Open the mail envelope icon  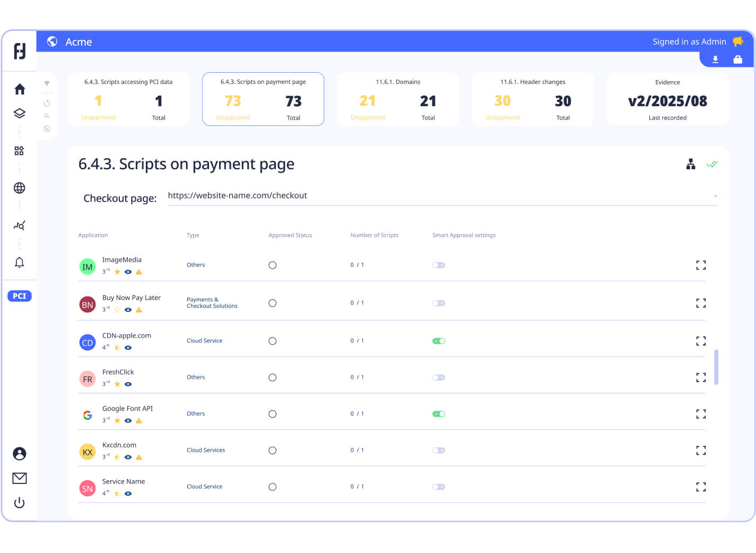tap(20, 478)
